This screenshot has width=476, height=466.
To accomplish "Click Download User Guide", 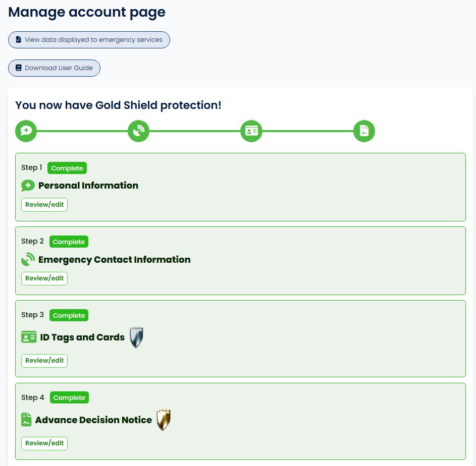I will pos(54,68).
